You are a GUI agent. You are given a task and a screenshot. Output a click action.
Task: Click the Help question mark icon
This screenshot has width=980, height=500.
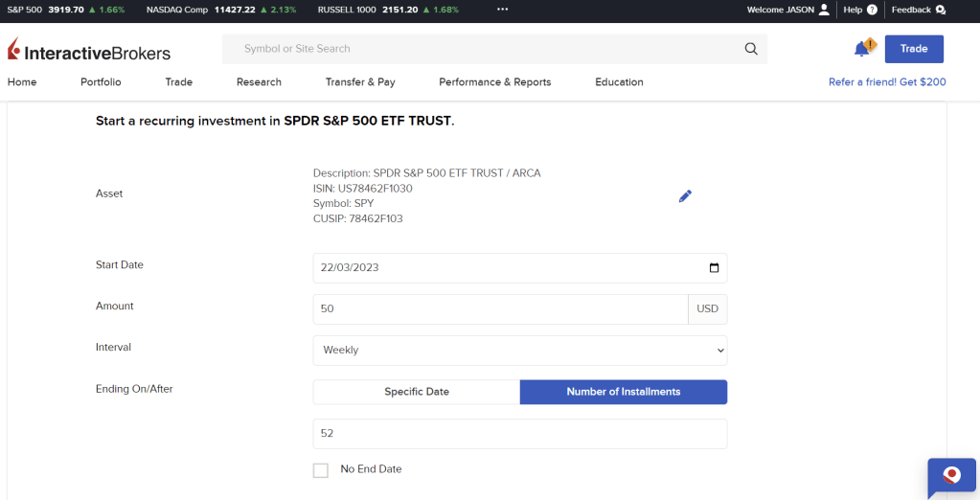[x=872, y=10]
